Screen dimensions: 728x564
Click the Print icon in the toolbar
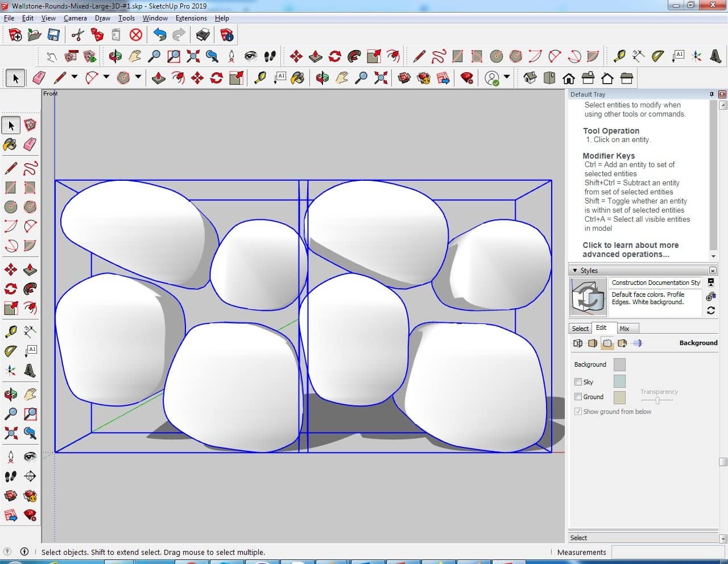pyautogui.click(x=203, y=35)
